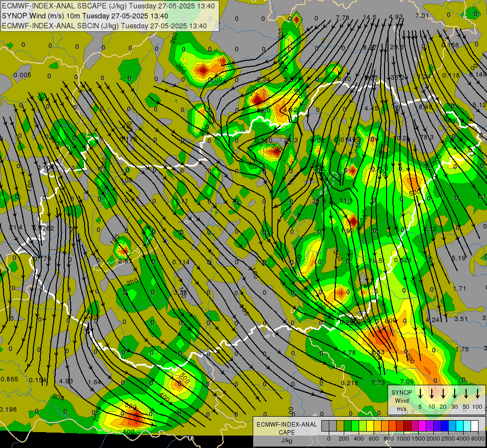Pick the pure yellow swatch in CAPE legend

[x=370, y=426]
